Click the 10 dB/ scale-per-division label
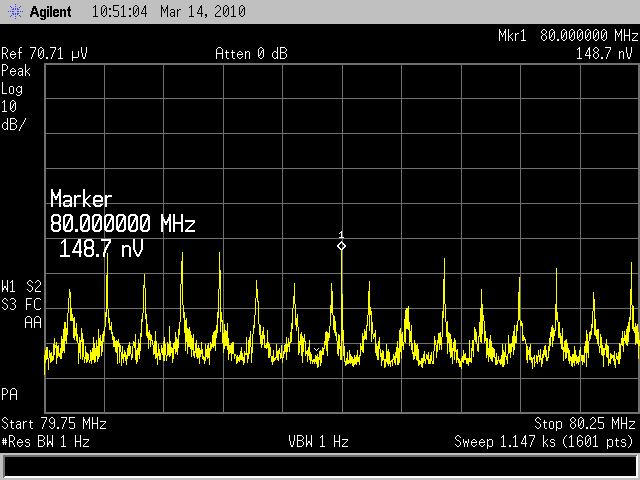640x480 pixels. pos(13,113)
